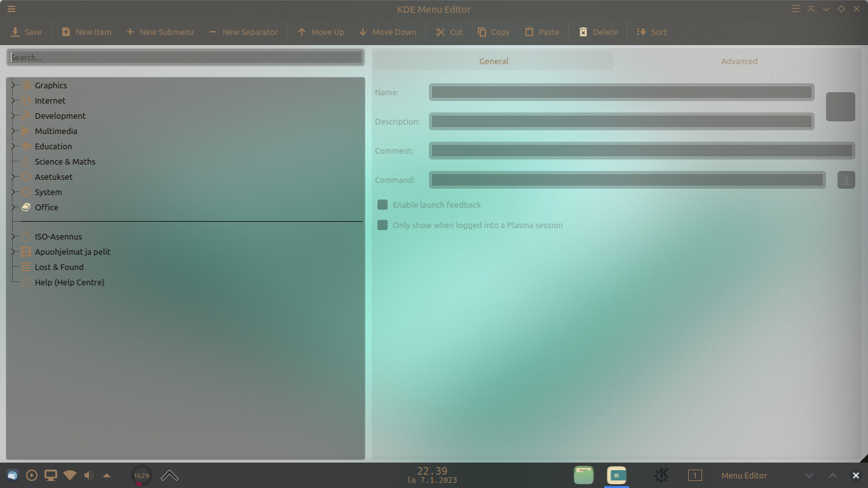
Task: Toggle Enable launch feedback checkbox
Action: 383,205
